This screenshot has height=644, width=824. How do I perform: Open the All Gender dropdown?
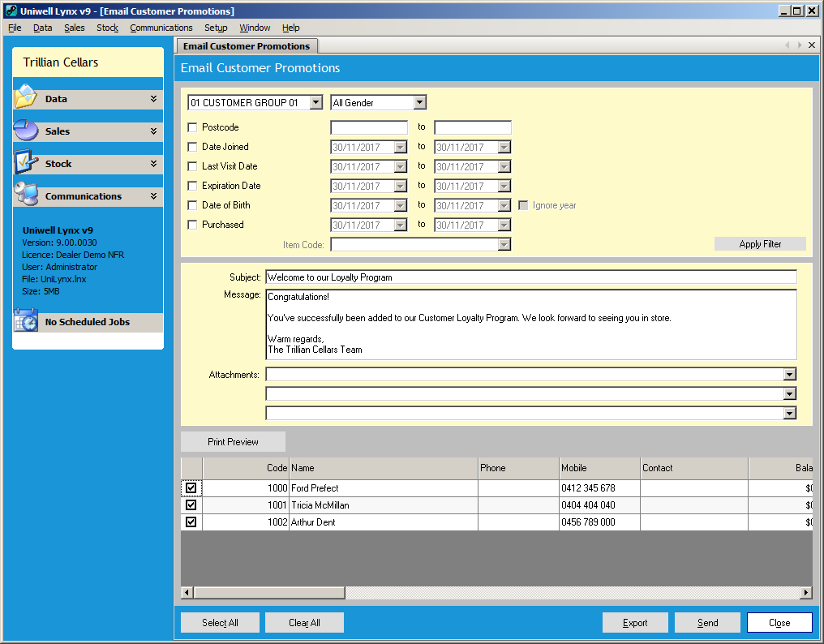(x=419, y=103)
